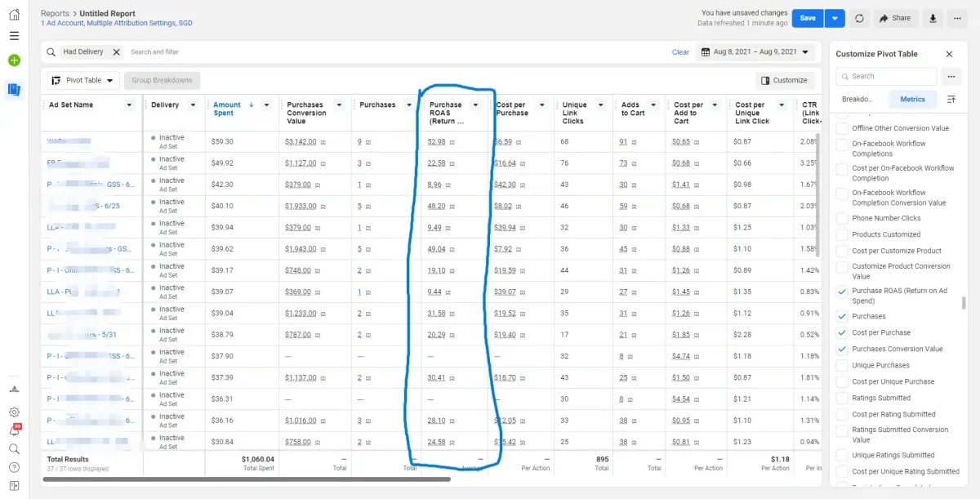This screenshot has height=499, width=980.
Task: Open the Aug 8 – Aug 9, 2021 date picker
Action: [755, 52]
